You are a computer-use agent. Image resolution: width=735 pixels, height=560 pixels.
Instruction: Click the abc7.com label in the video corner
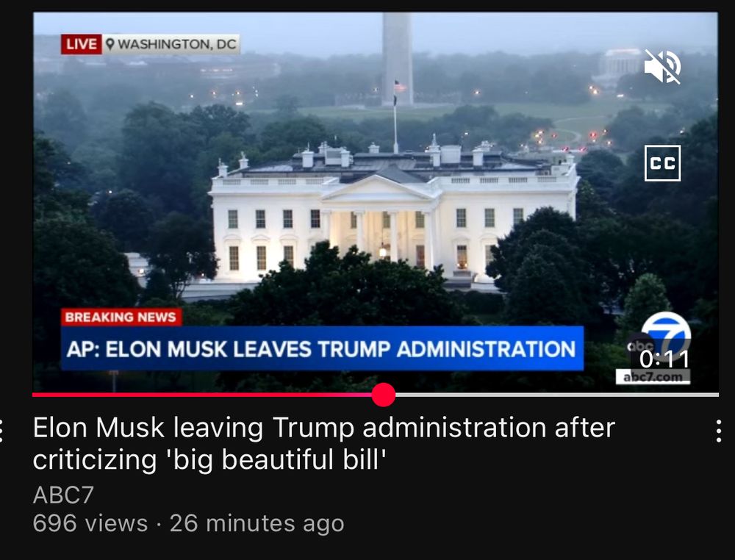653,377
